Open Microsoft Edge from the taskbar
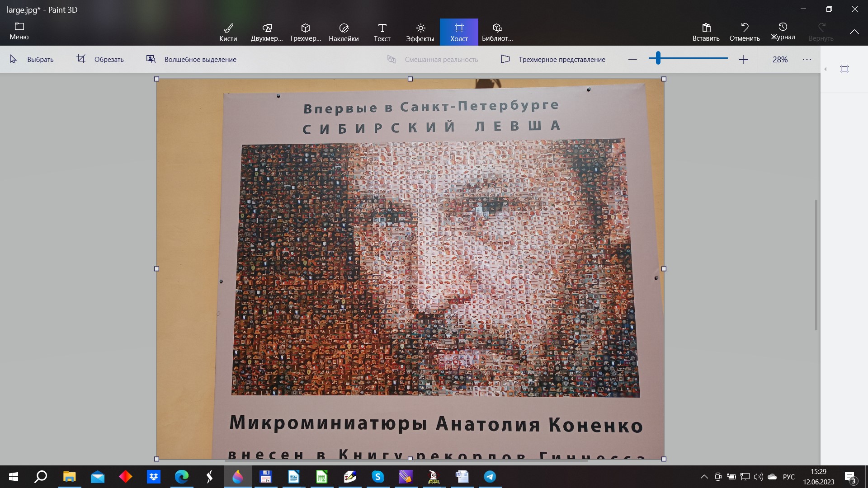This screenshot has height=488, width=868. [x=182, y=477]
